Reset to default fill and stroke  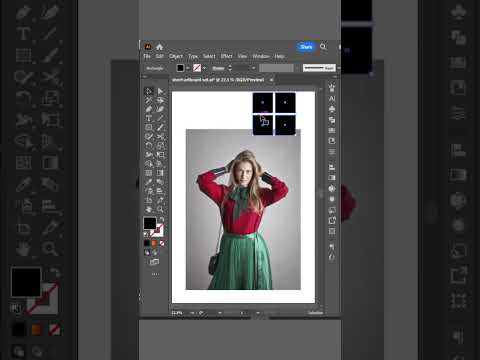[x=146, y=234]
